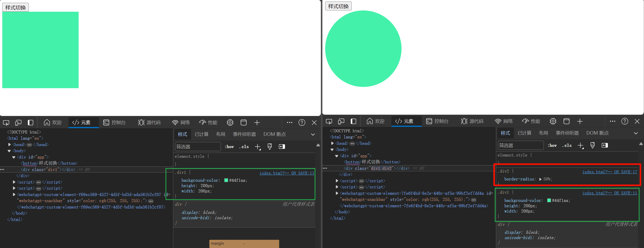
Task: Open DOM 断点 tab in left styles pane
Action: 275,134
